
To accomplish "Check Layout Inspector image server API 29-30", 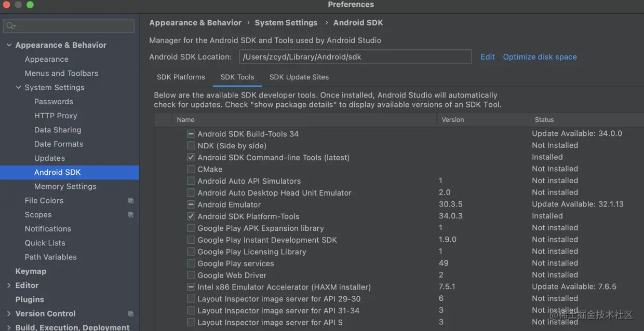I will (x=191, y=299).
